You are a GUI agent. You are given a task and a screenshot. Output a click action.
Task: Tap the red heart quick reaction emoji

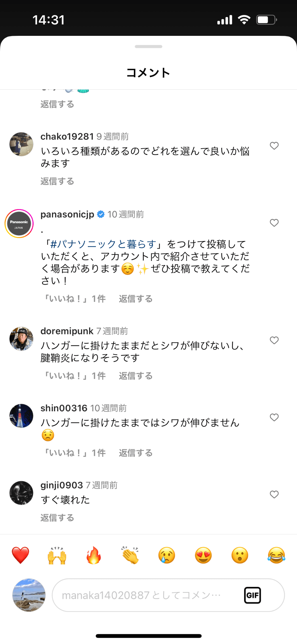(20, 555)
